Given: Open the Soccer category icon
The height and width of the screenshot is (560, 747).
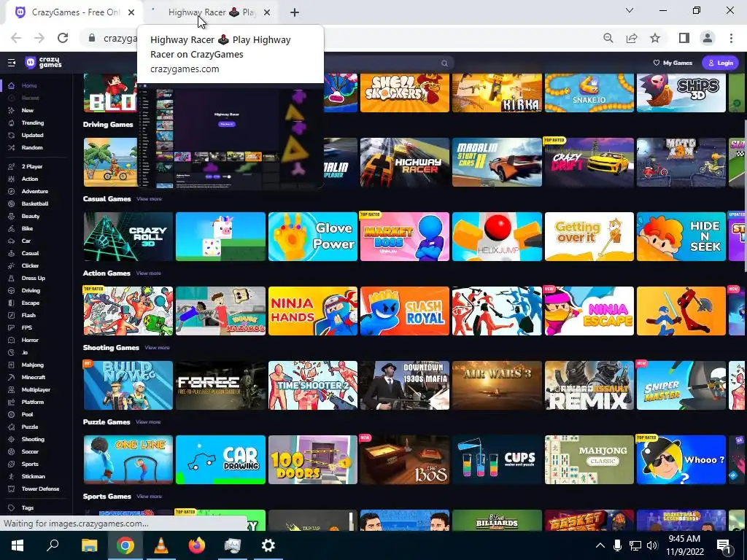Looking at the screenshot, I should [12, 451].
